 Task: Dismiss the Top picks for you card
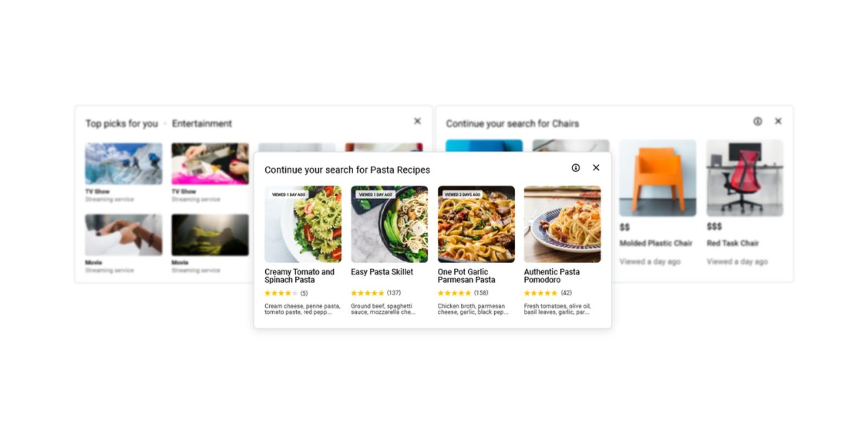click(417, 121)
